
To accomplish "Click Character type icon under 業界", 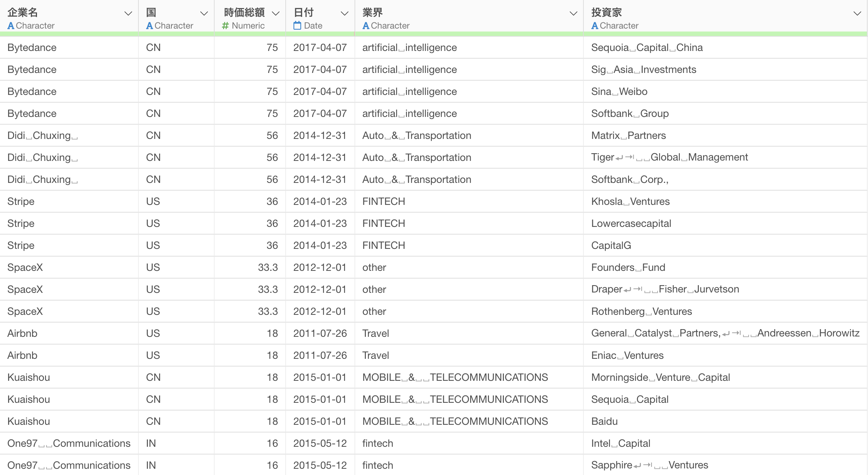I will pyautogui.click(x=366, y=26).
